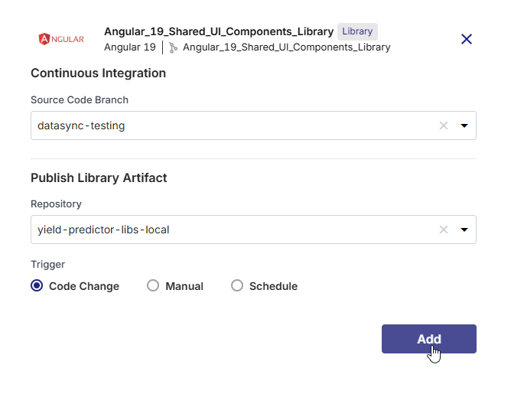Click the Source Code Branch label

80,100
